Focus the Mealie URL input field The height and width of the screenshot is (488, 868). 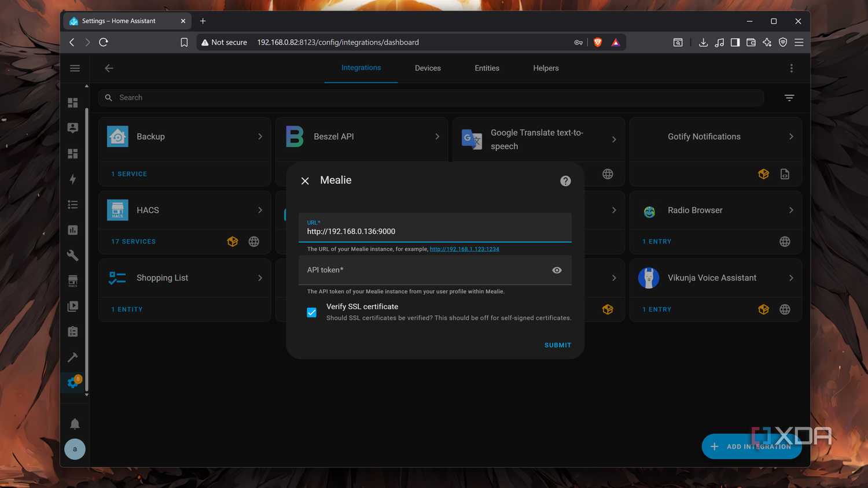[435, 227]
